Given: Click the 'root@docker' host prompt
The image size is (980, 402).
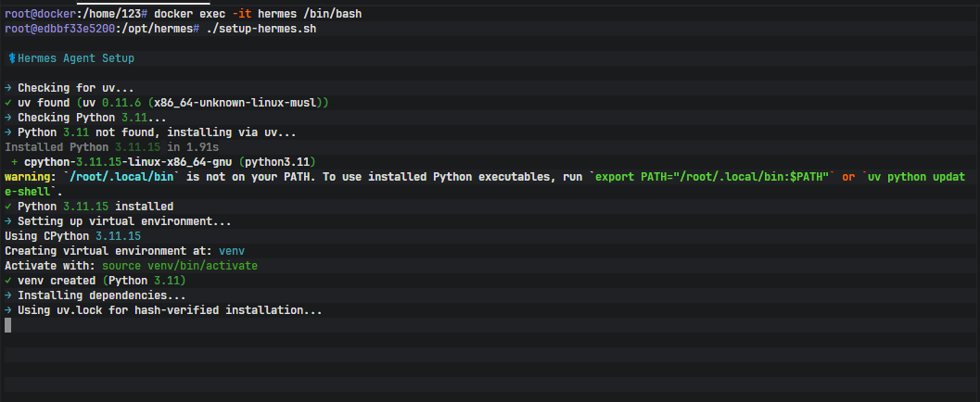Looking at the screenshot, I should point(37,14).
